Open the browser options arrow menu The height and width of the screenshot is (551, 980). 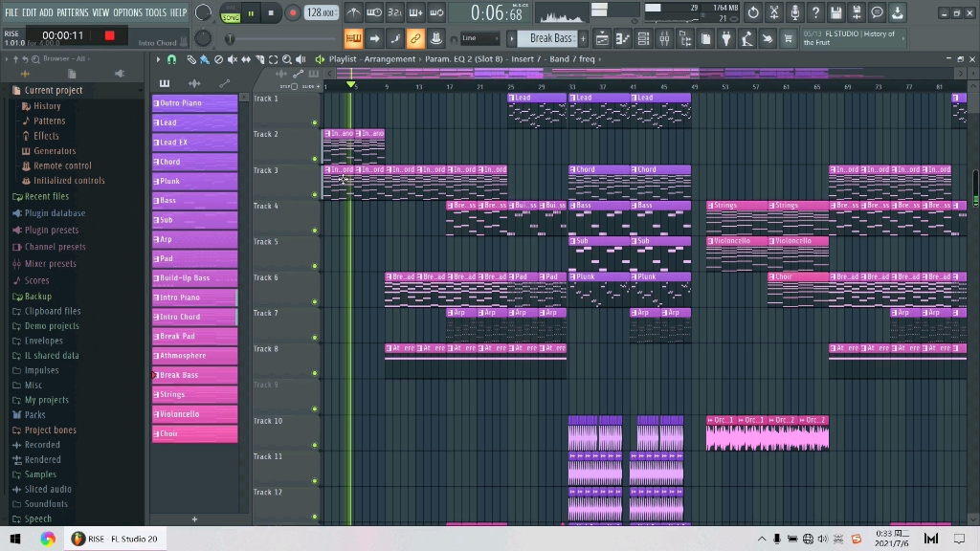tap(7, 58)
